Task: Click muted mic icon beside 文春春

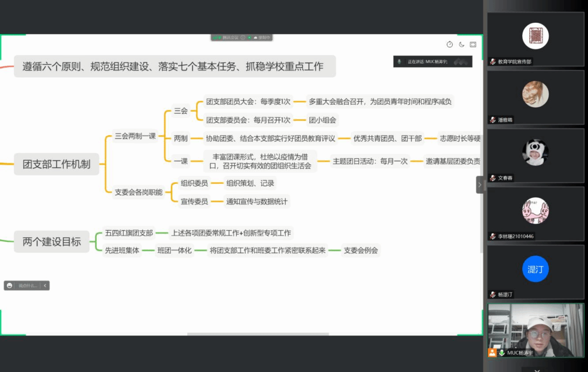Action: click(493, 178)
